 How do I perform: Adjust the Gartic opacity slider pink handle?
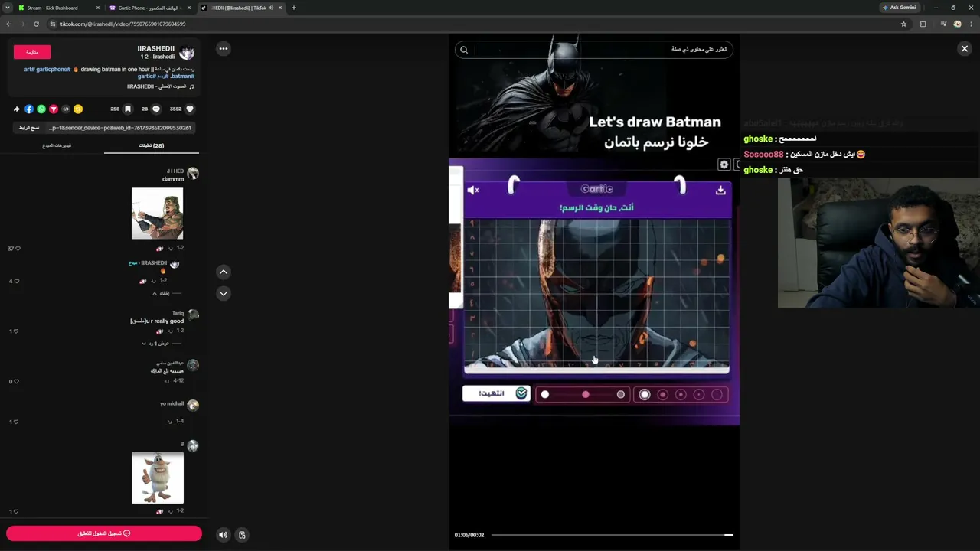coord(586,394)
